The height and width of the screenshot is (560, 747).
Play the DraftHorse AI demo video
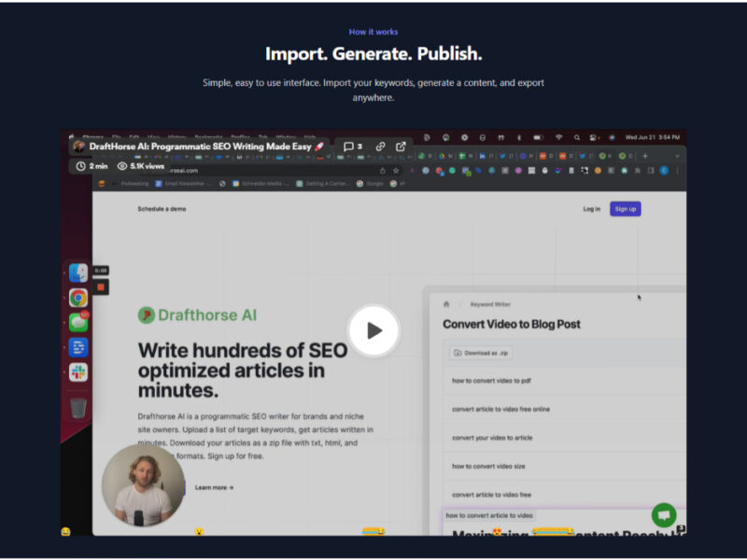click(373, 330)
